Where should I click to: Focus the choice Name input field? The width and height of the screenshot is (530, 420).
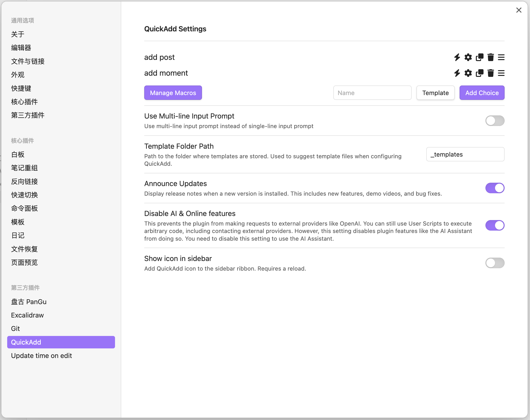coord(372,93)
